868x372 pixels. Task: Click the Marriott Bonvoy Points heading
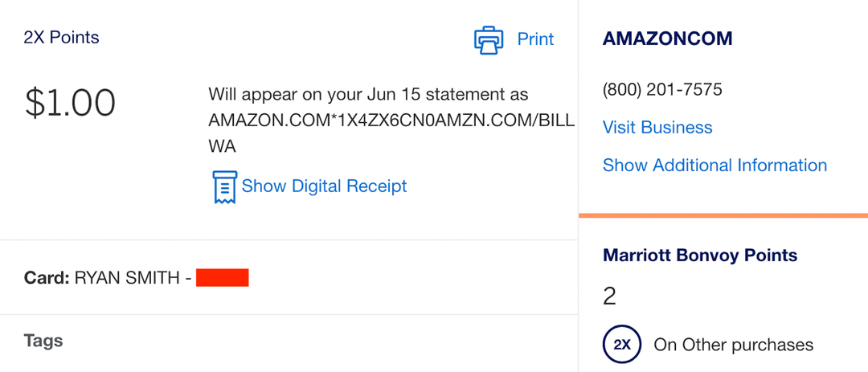(x=700, y=255)
